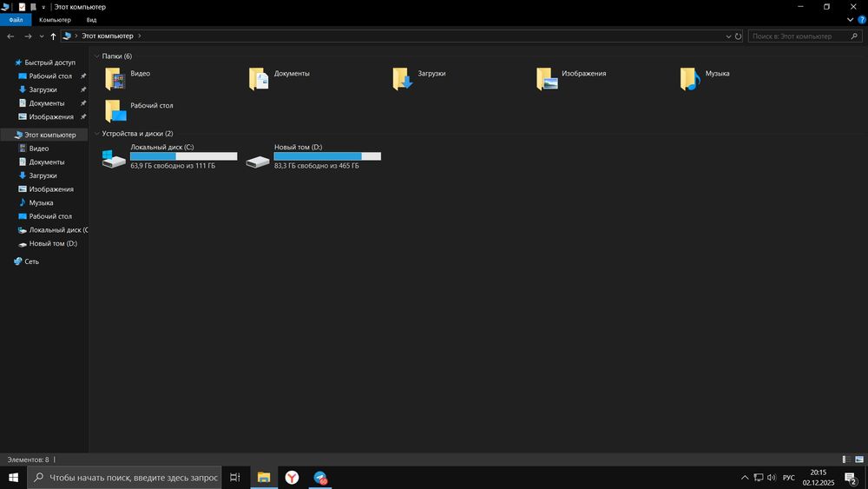
Task: Open Task View on the taskbar
Action: click(x=234, y=477)
